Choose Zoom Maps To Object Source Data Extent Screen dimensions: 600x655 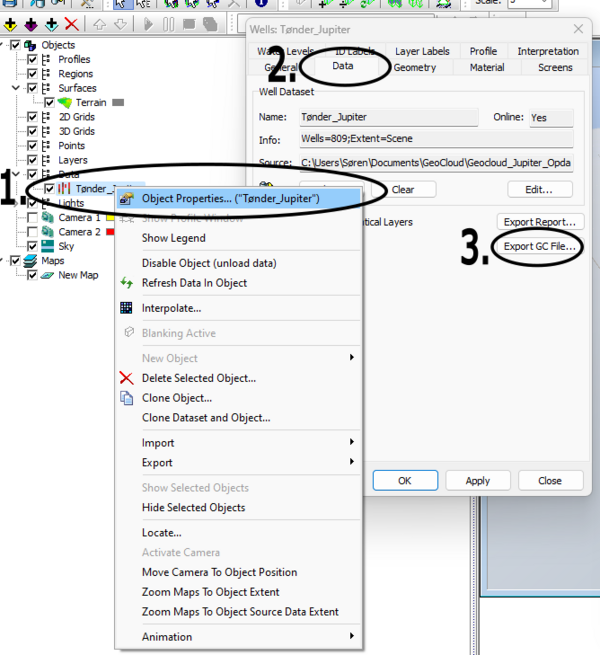(240, 612)
